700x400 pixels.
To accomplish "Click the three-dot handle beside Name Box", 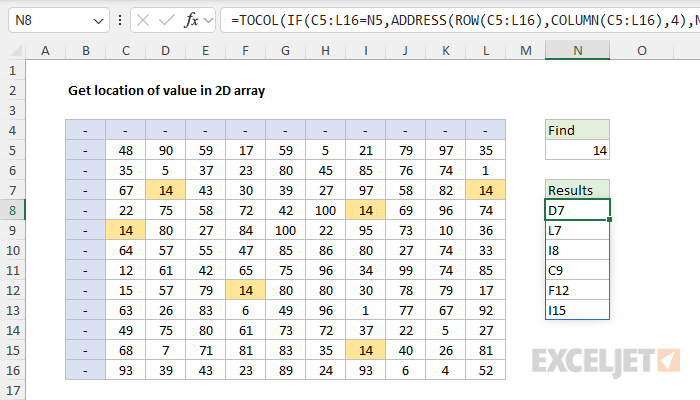I will (x=120, y=21).
